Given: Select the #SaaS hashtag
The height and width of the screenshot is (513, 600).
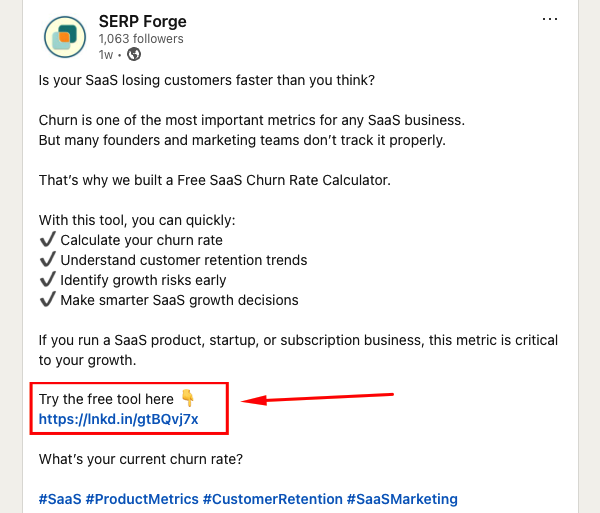Looking at the screenshot, I should click(58, 498).
